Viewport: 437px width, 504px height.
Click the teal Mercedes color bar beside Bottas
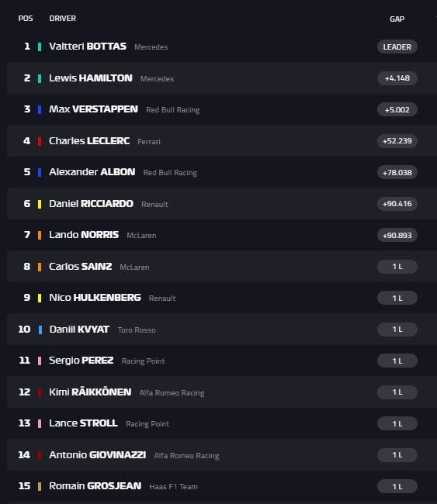click(x=40, y=47)
